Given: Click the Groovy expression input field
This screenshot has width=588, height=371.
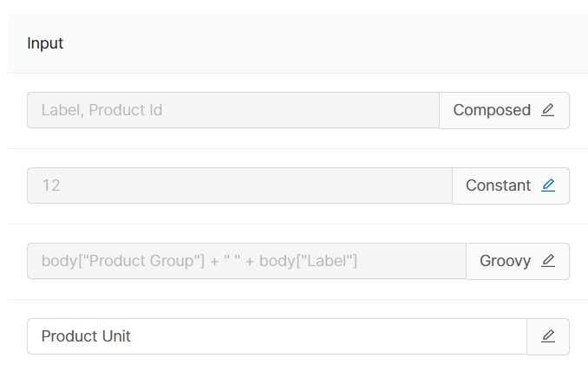Looking at the screenshot, I should click(x=246, y=261).
